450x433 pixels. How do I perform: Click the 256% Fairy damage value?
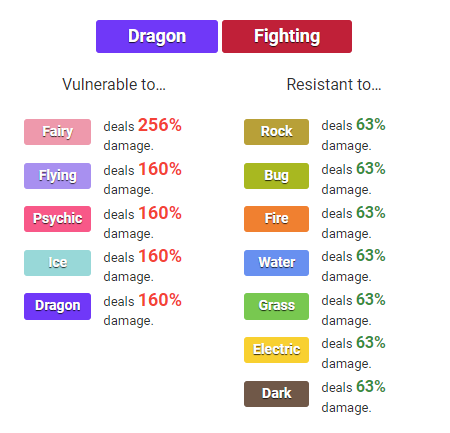pos(160,125)
